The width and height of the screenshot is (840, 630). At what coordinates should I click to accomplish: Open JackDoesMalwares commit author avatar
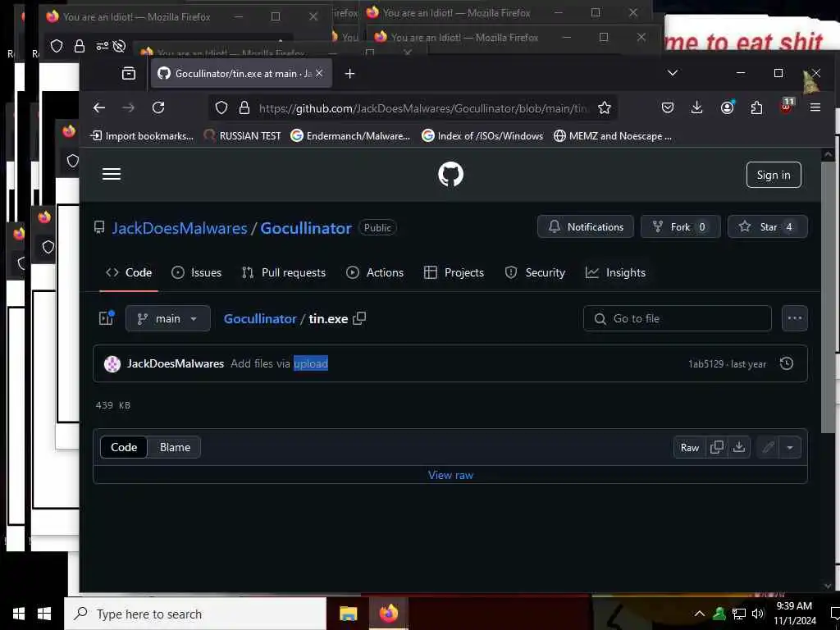click(112, 363)
